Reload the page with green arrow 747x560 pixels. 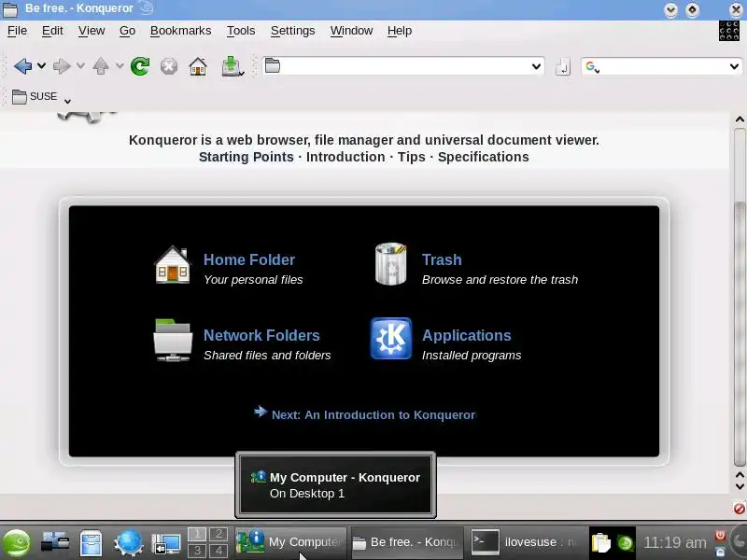click(140, 66)
